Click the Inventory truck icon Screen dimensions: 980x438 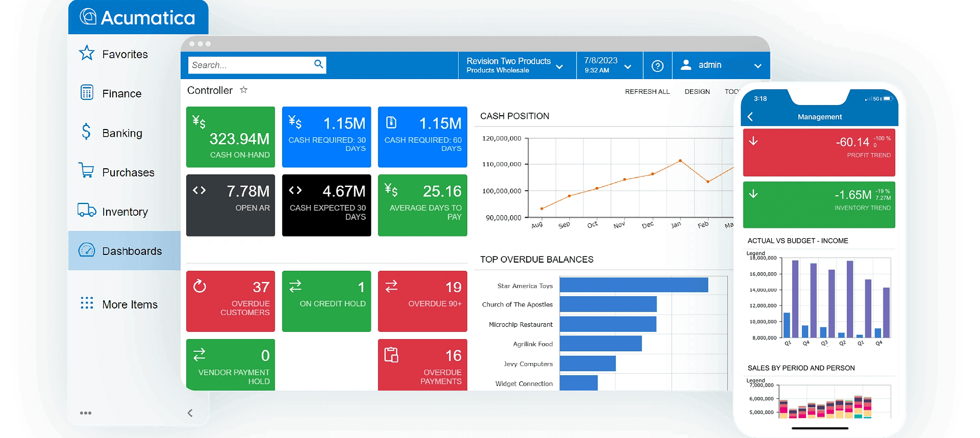pyautogui.click(x=87, y=210)
